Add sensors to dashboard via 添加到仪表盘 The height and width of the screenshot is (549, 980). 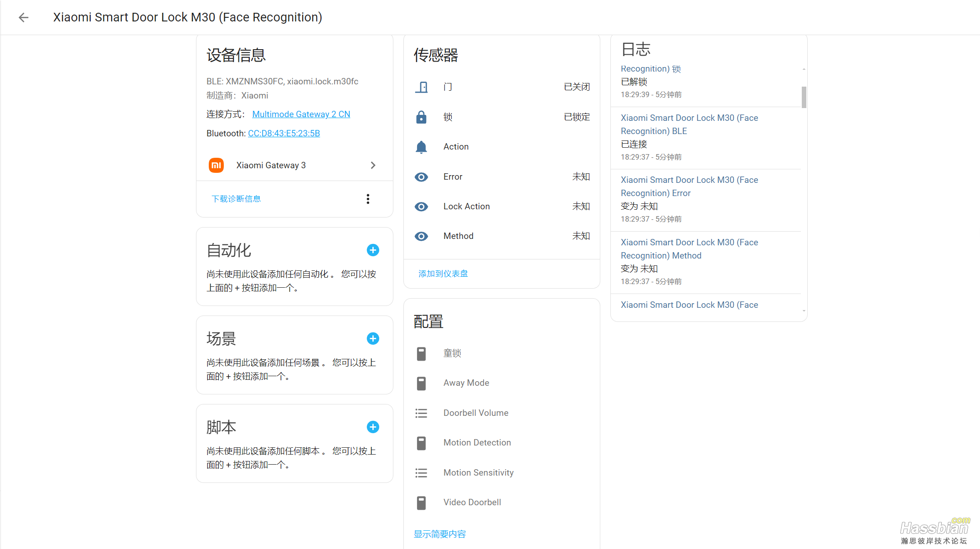click(x=443, y=274)
